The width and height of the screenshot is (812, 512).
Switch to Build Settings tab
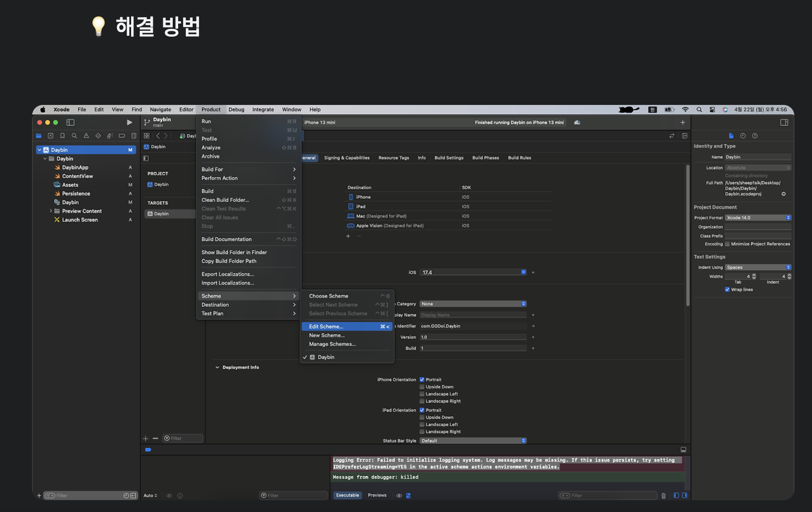[x=449, y=158]
